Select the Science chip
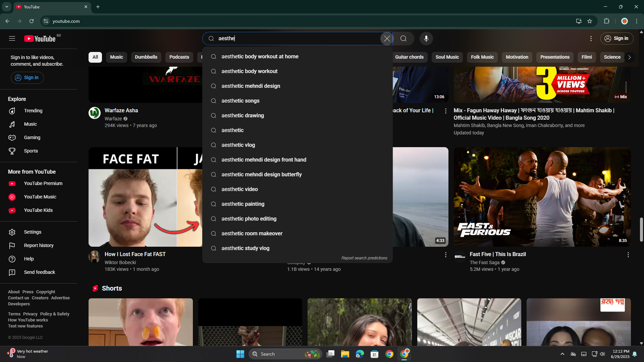The width and height of the screenshot is (644, 362). click(x=612, y=57)
